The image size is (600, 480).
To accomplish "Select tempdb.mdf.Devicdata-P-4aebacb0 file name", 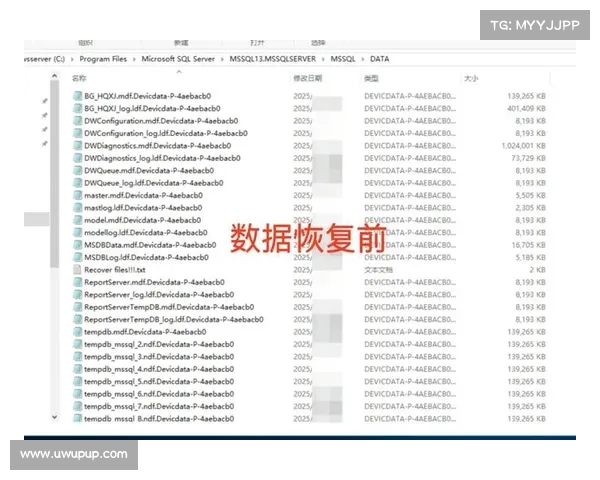I will tap(145, 331).
